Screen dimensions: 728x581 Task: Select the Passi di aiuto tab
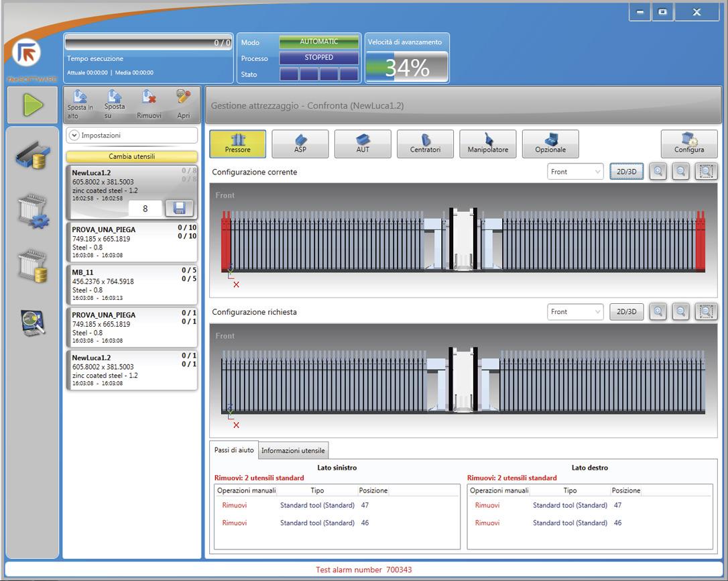click(233, 450)
